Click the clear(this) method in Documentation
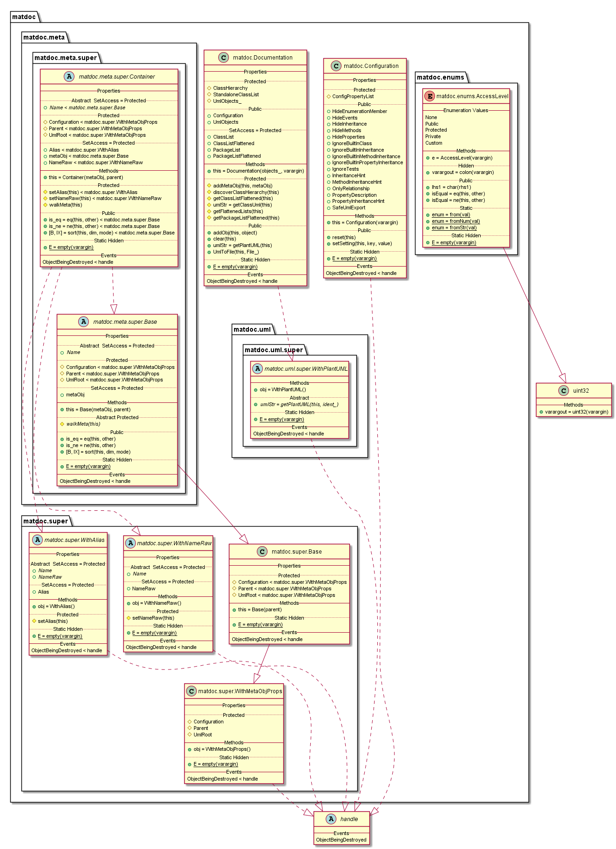 pyautogui.click(x=225, y=239)
